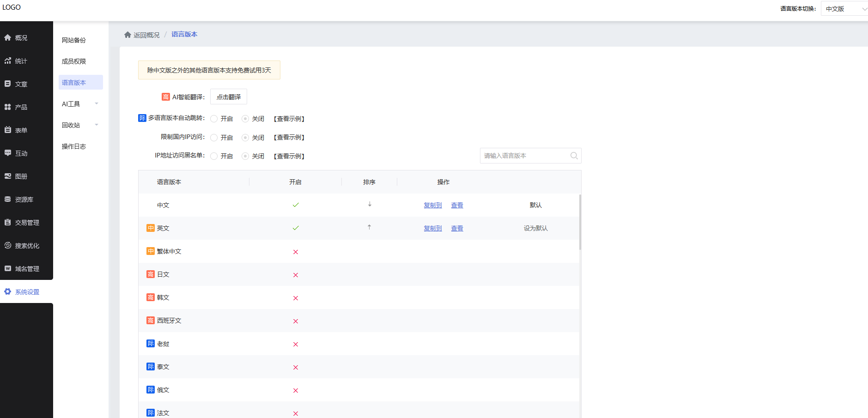868x418 pixels.
Task: Click the search magnifier icon in language search box
Action: pyautogui.click(x=574, y=156)
